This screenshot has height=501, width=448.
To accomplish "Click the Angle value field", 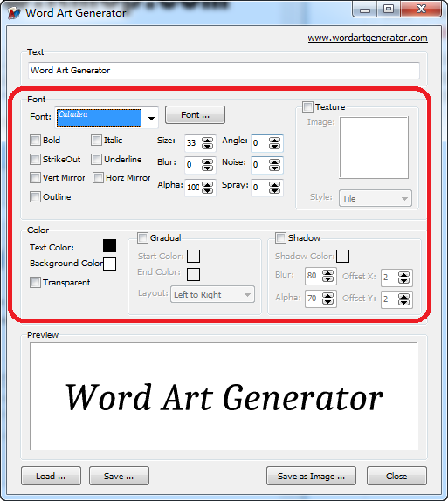I will tap(259, 143).
